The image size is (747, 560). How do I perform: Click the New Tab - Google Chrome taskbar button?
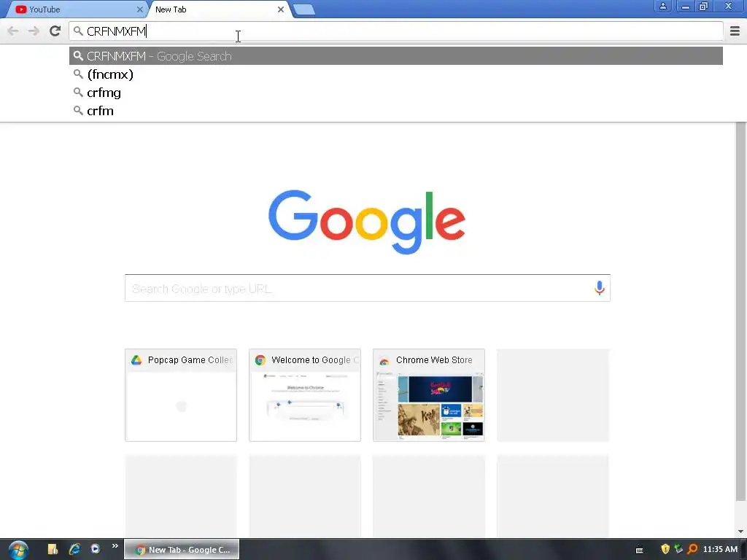point(182,550)
